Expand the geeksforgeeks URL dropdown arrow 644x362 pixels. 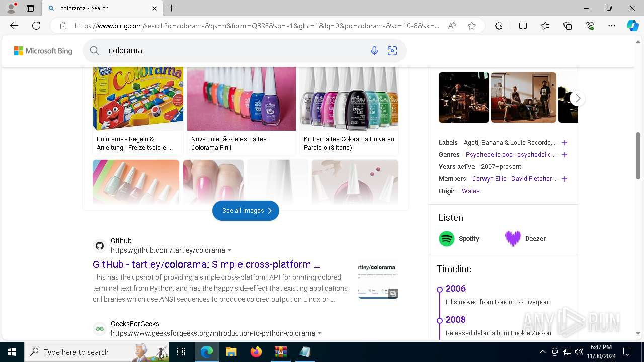(320, 333)
